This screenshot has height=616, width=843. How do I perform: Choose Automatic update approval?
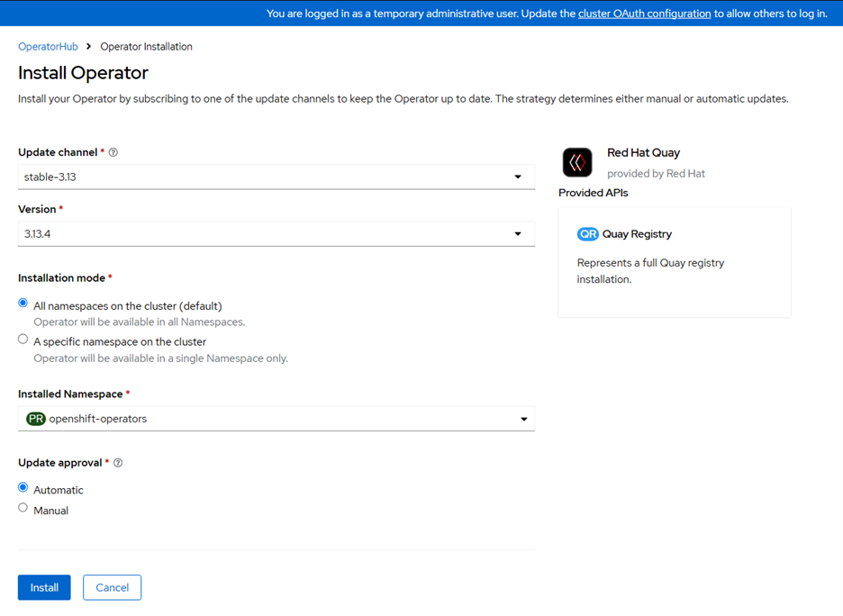click(x=23, y=487)
